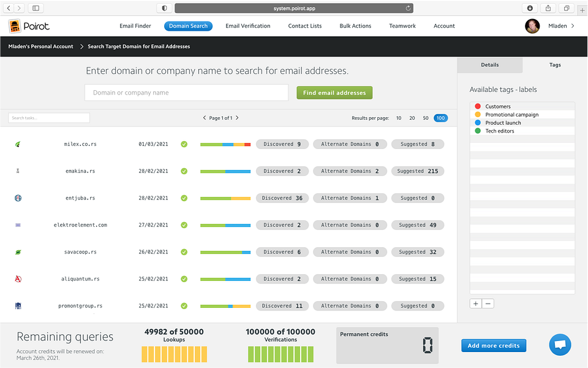Remove tag with the minus button
The height and width of the screenshot is (368, 588).
[x=488, y=304]
